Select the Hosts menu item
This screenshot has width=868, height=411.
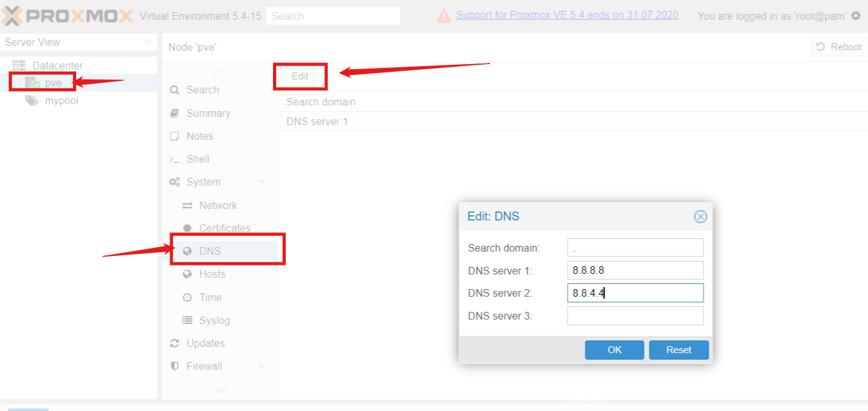tap(212, 274)
